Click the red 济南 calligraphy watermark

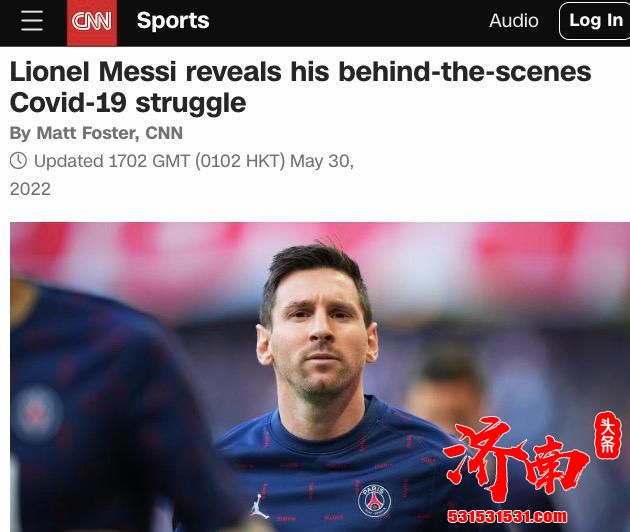(516, 459)
